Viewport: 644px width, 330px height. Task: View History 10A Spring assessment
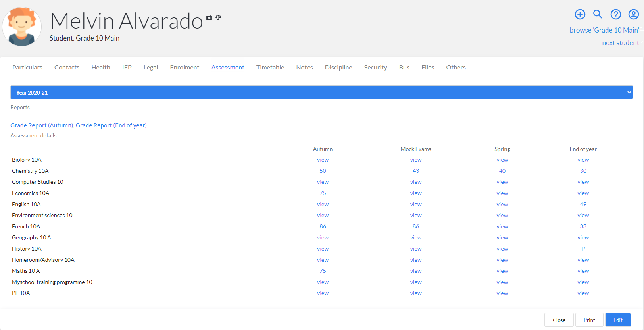[x=502, y=249]
